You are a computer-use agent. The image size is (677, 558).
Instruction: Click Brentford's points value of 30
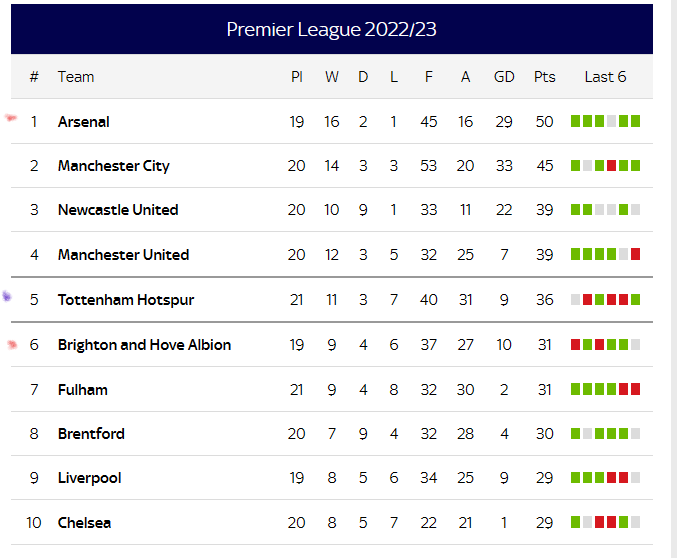click(544, 434)
